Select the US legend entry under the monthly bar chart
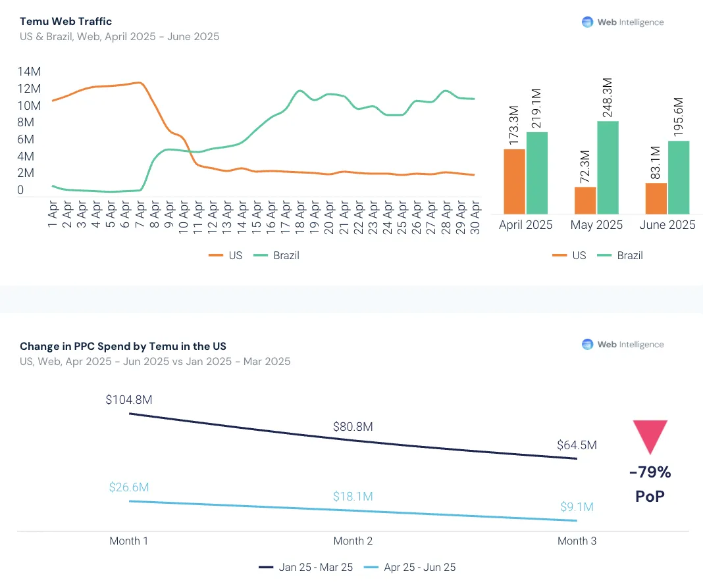Image resolution: width=703 pixels, height=588 pixels. click(569, 255)
